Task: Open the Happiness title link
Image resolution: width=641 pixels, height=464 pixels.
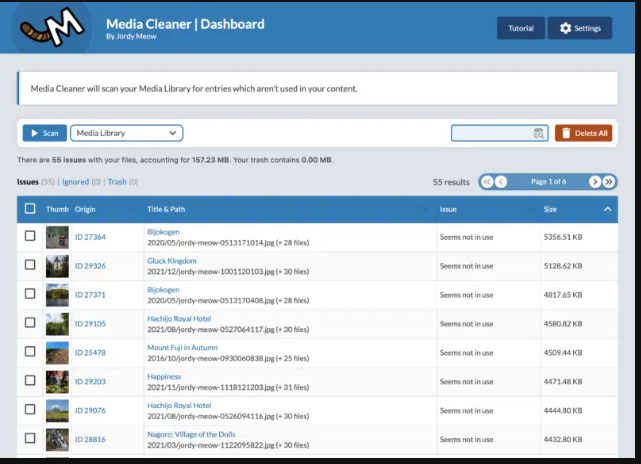Action: click(x=164, y=377)
